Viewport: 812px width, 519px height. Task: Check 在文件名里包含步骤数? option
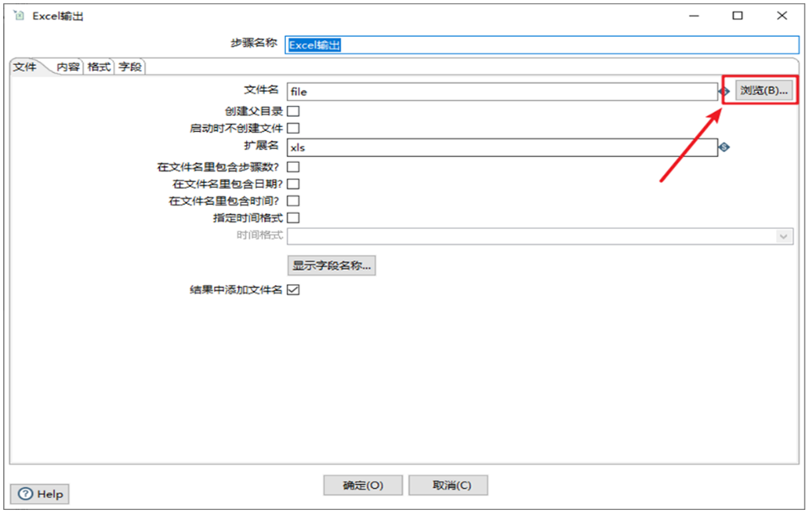294,167
